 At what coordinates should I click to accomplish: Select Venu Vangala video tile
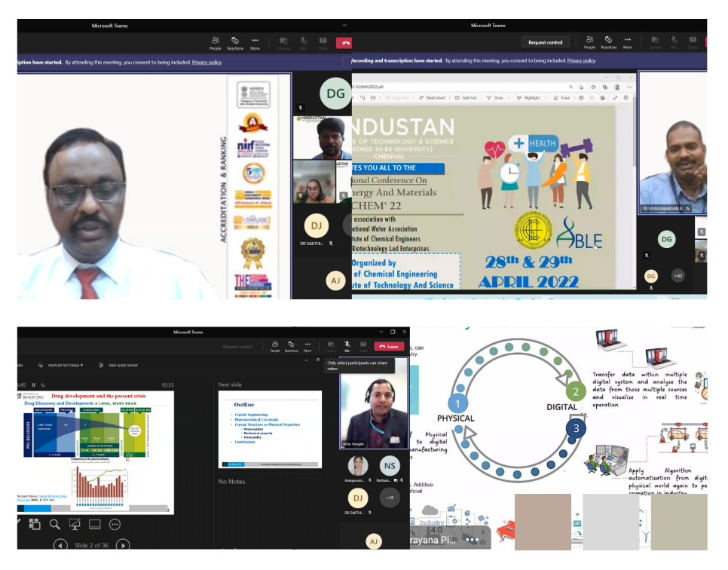(375, 403)
